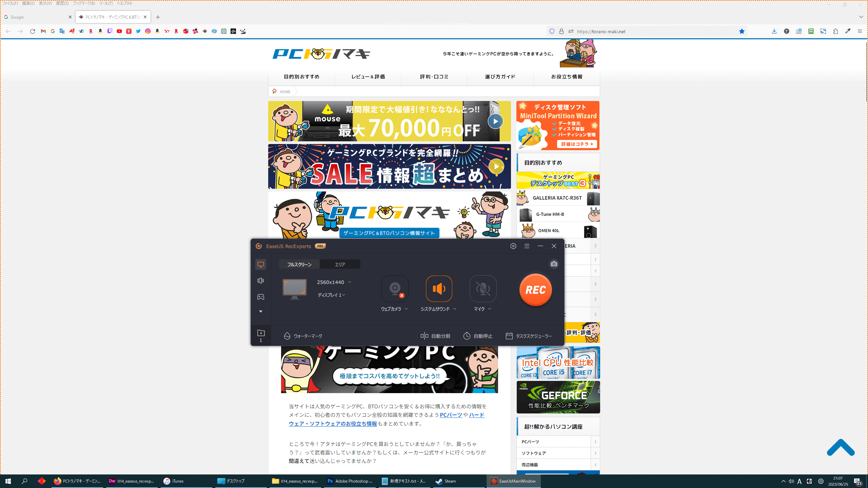Click the MiniTool Partition Wizard ad banner
Image resolution: width=868 pixels, height=488 pixels.
point(558,125)
